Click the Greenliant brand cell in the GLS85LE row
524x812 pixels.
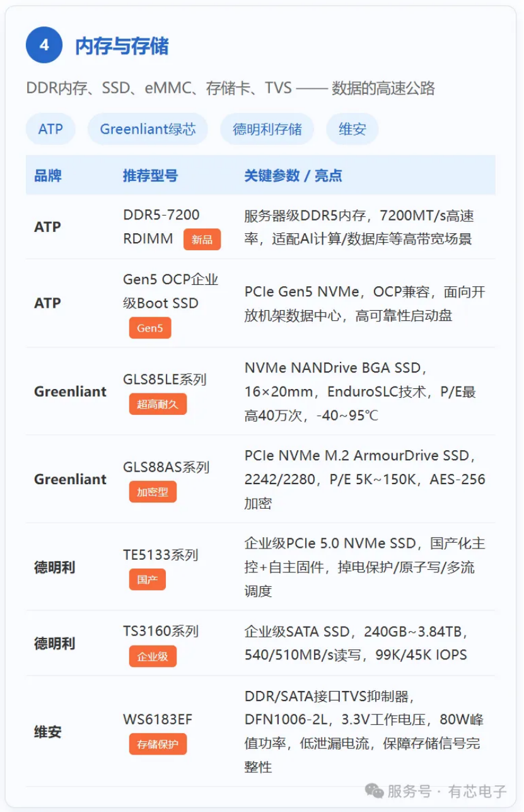click(x=71, y=391)
